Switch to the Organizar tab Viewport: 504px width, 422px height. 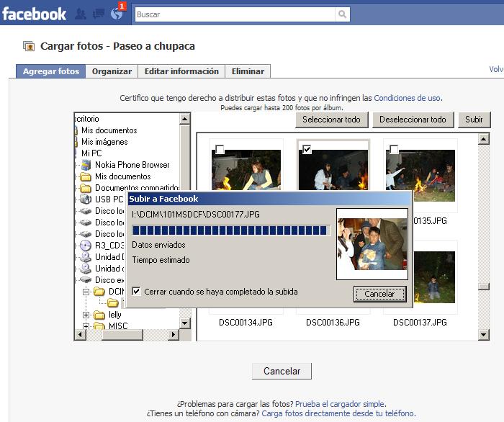(x=112, y=71)
